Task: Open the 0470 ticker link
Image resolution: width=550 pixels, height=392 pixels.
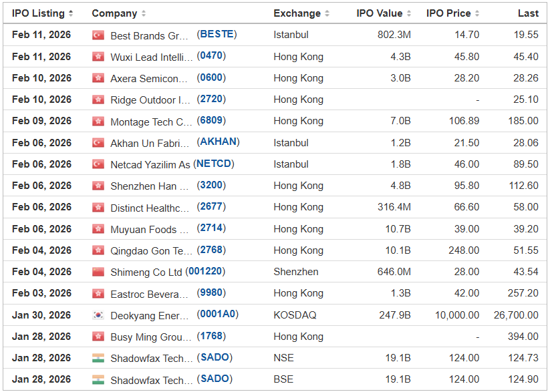Action: pyautogui.click(x=211, y=55)
